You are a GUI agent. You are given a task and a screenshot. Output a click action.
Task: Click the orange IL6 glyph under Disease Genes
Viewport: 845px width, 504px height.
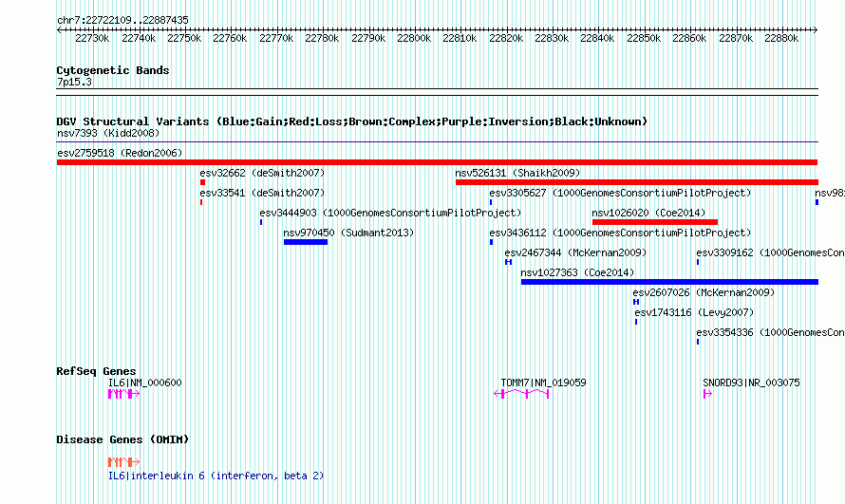[124, 462]
